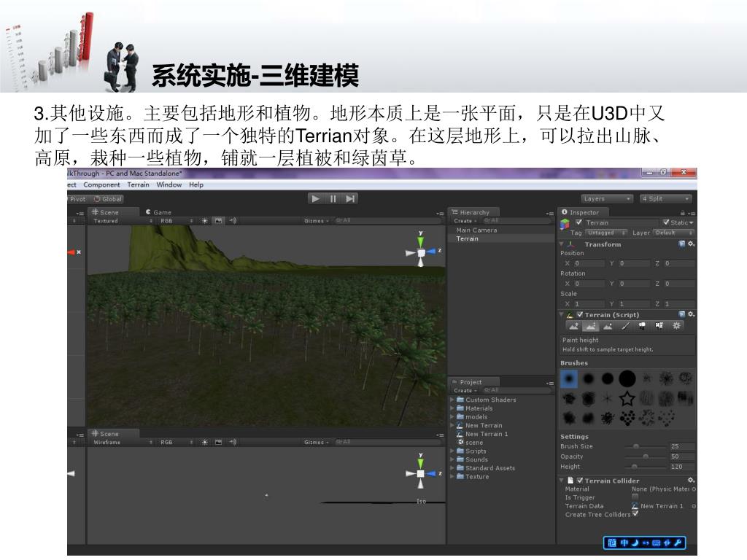This screenshot has height=560, width=747.
Task: Open the Layers dropdown
Action: click(x=607, y=198)
